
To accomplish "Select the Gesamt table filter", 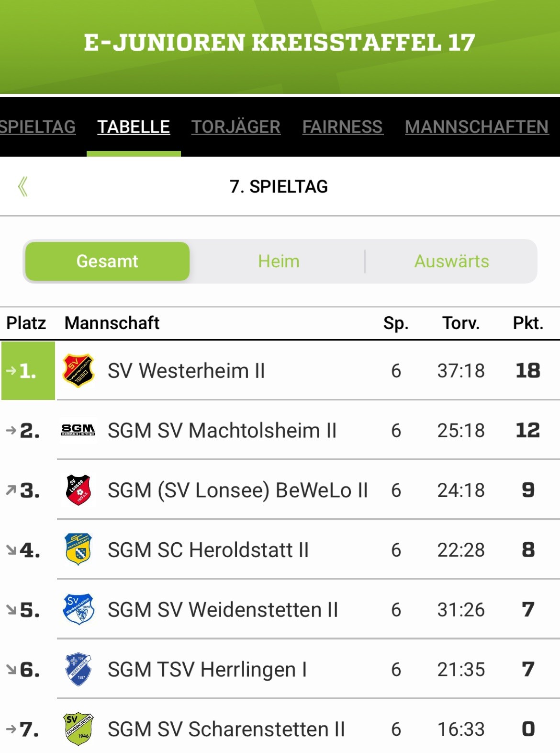I will [x=108, y=261].
